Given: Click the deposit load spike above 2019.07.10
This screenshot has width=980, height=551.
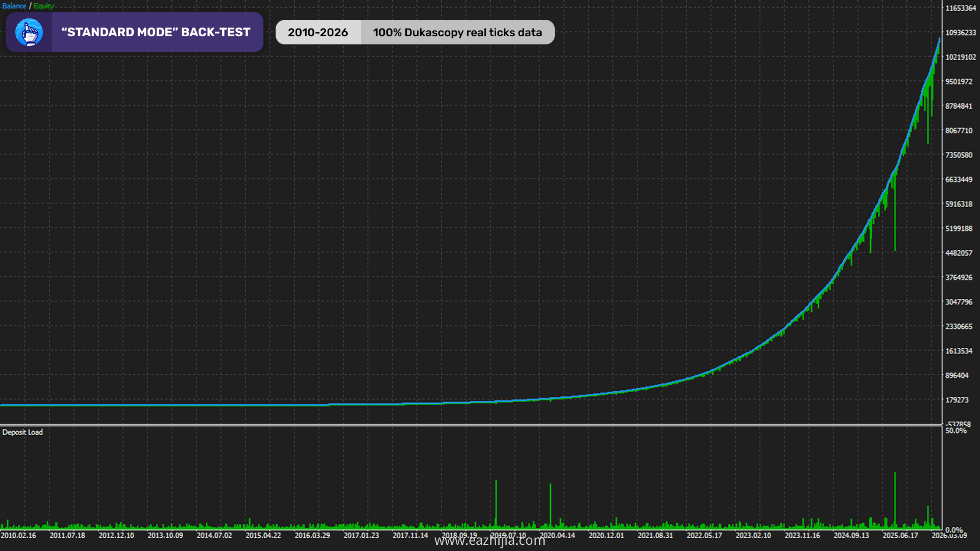Looking at the screenshot, I should tap(496, 504).
